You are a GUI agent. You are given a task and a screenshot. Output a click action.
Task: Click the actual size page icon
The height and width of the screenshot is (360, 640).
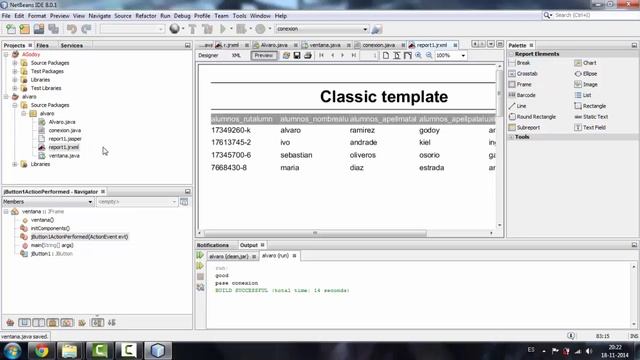pos(386,55)
